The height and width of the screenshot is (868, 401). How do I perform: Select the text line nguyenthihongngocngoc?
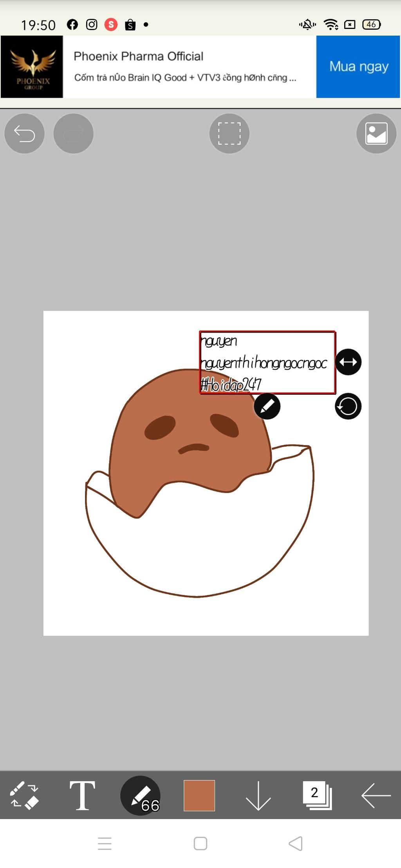(264, 363)
